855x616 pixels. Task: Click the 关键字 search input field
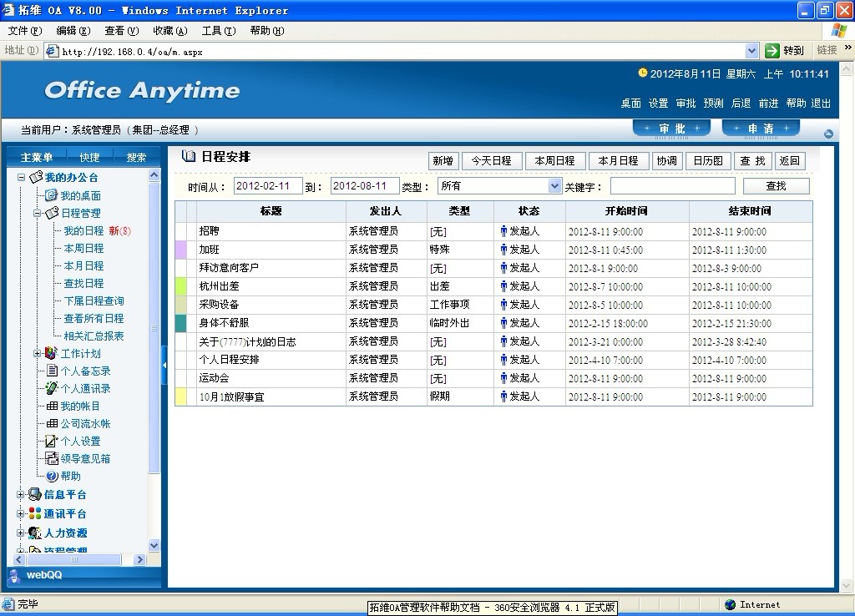pos(672,186)
